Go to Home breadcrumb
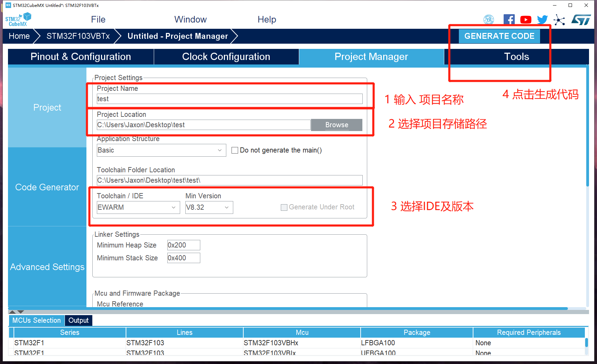 tap(19, 36)
